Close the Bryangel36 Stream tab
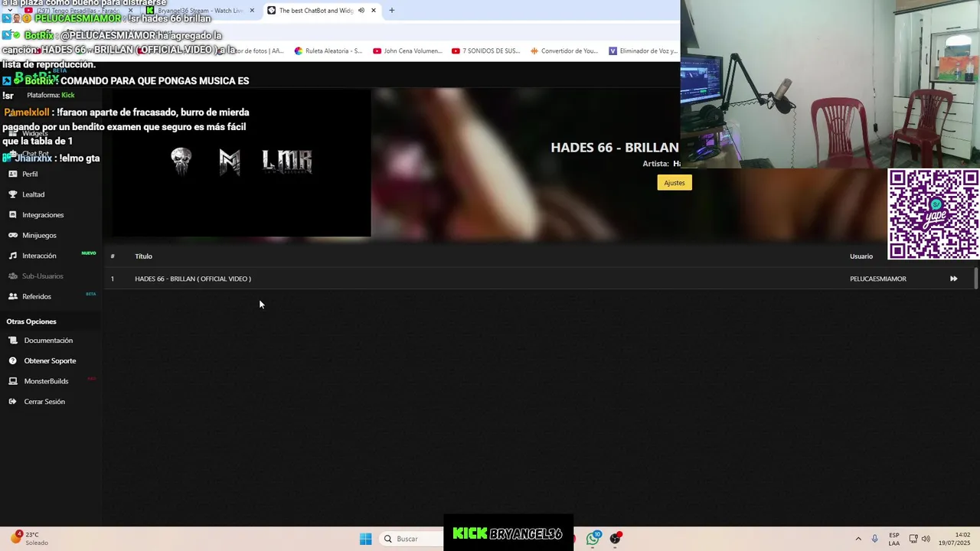980x551 pixels. 252,11
